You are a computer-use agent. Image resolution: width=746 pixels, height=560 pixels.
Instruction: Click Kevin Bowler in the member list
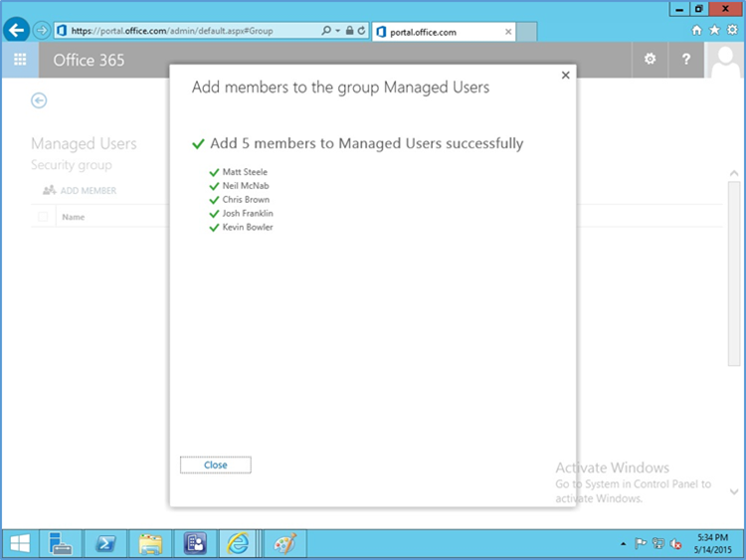pos(248,227)
